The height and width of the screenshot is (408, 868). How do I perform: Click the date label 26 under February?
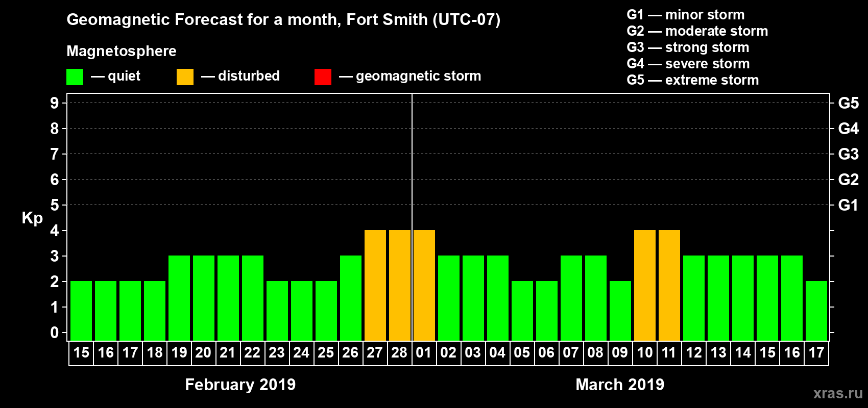(x=350, y=353)
